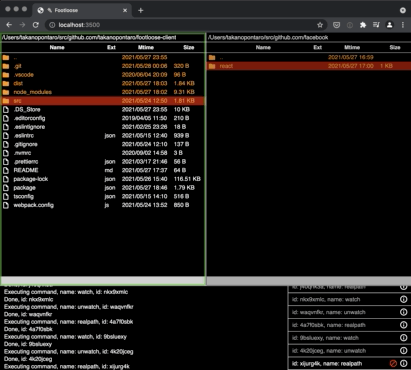Viewport: 411px width, 370px height.
Task: Reload the localhost:3500 page
Action: tap(36, 25)
